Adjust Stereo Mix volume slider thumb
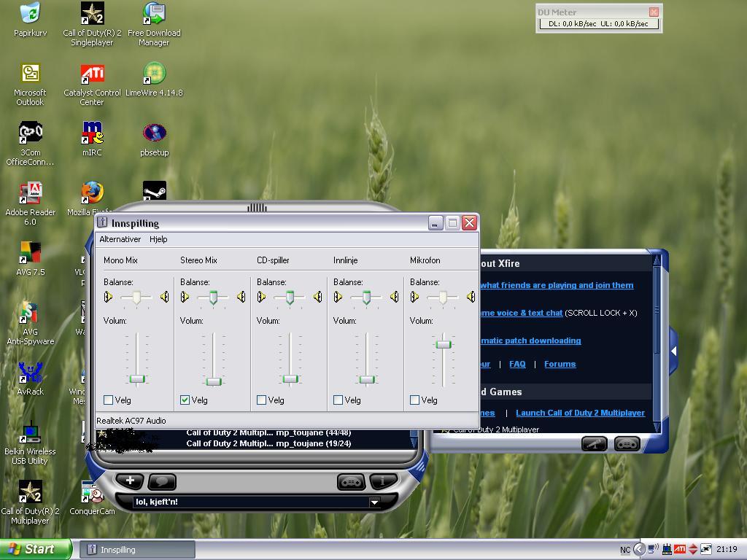Image resolution: width=747 pixels, height=560 pixels. (214, 381)
